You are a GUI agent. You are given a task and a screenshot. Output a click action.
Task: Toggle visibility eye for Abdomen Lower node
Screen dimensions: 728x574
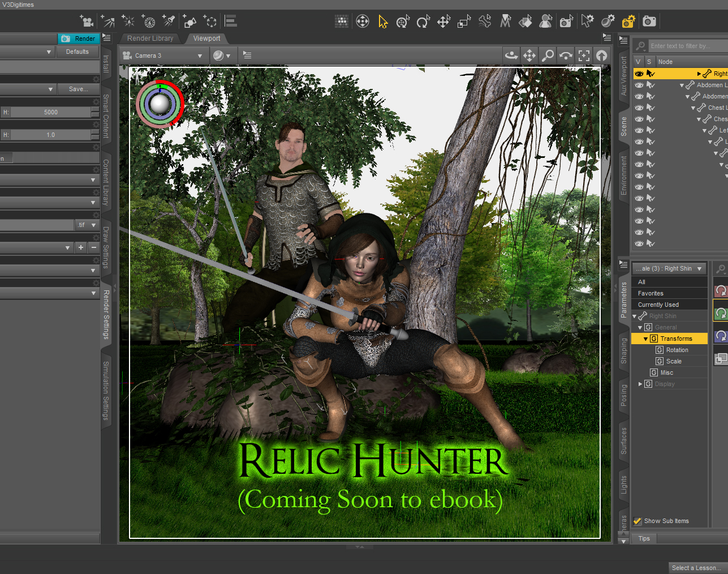(639, 85)
